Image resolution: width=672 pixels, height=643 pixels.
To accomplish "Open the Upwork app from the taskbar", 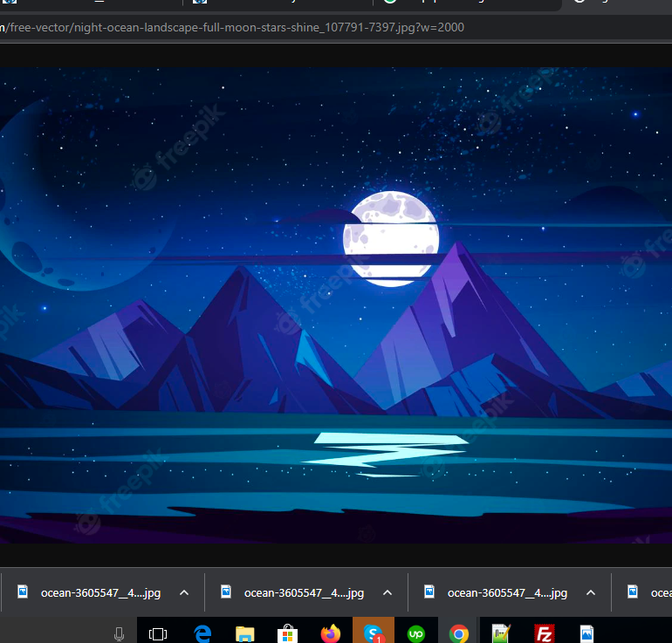I will (x=416, y=634).
